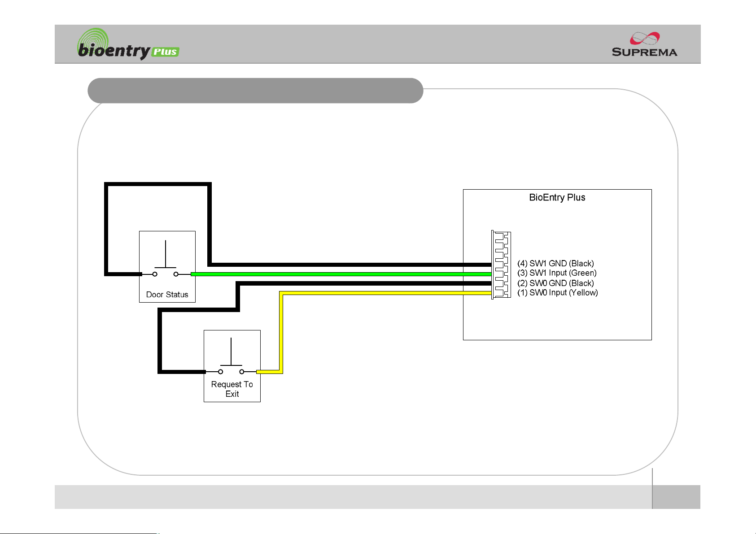
Task: Click the "Door Status" label
Action: (167, 295)
